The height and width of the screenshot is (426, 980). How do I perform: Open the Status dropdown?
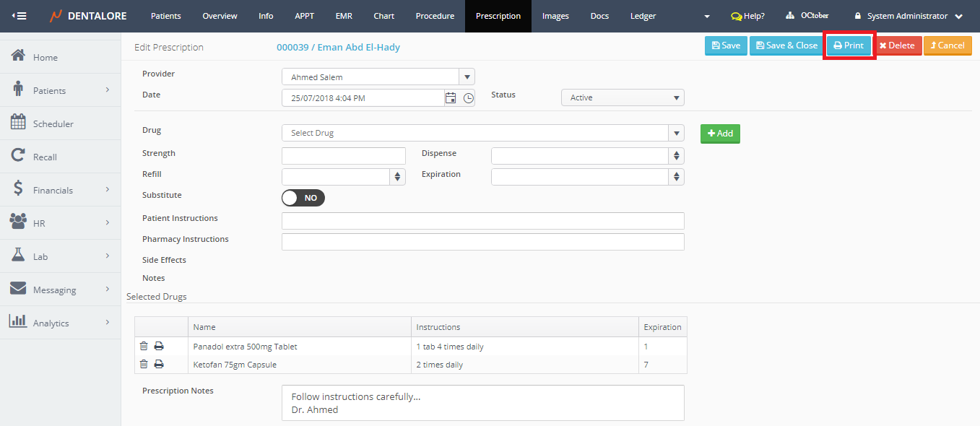[622, 97]
